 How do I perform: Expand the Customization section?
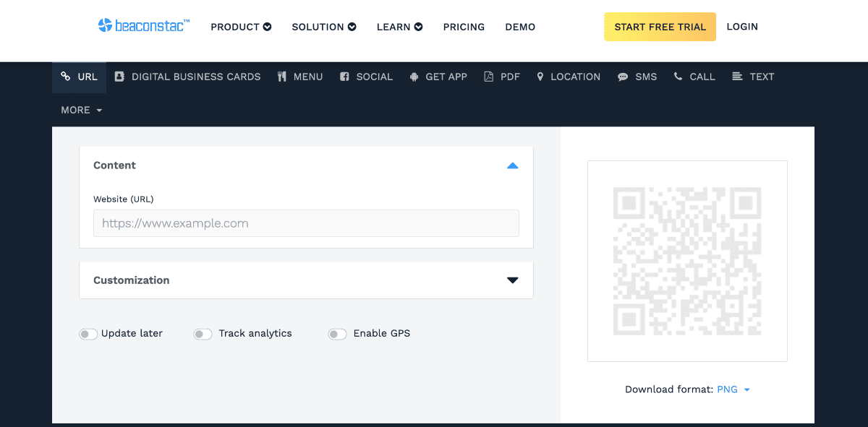tap(513, 280)
